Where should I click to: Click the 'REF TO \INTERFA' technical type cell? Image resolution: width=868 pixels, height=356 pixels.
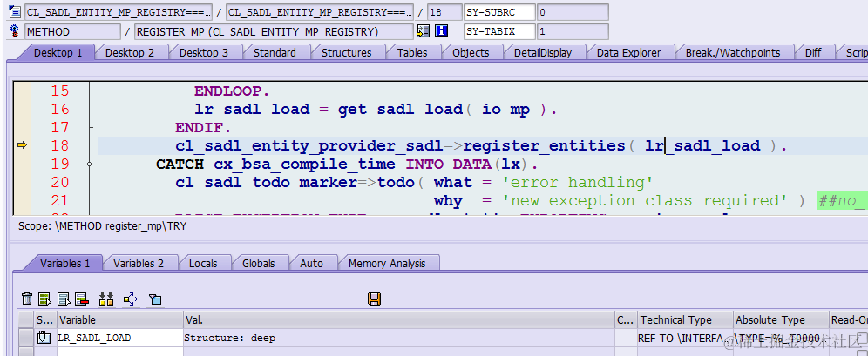click(x=685, y=337)
